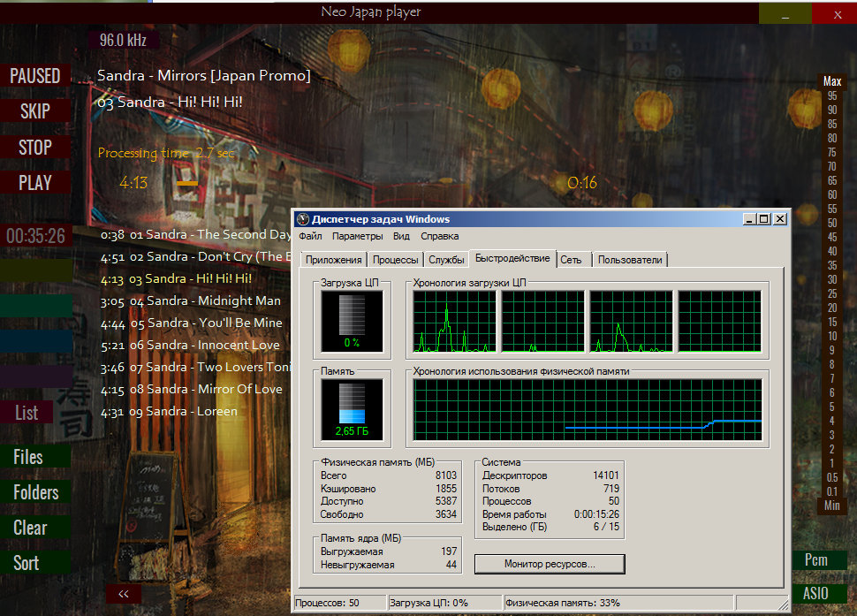Select track 04 Sandra - Midnight Man
Image resolution: width=857 pixels, height=616 pixels.
[x=190, y=300]
